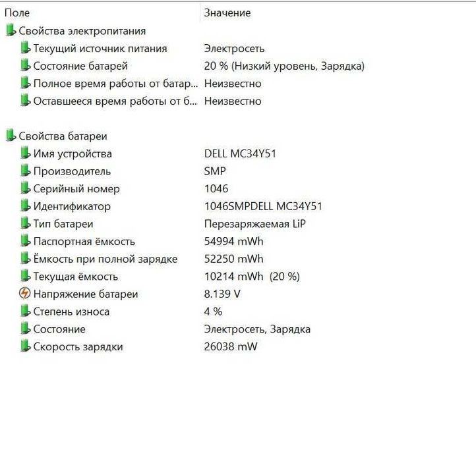The image size is (476, 461).
Task: Click the value DELL MC34Y51
Action: tap(240, 153)
